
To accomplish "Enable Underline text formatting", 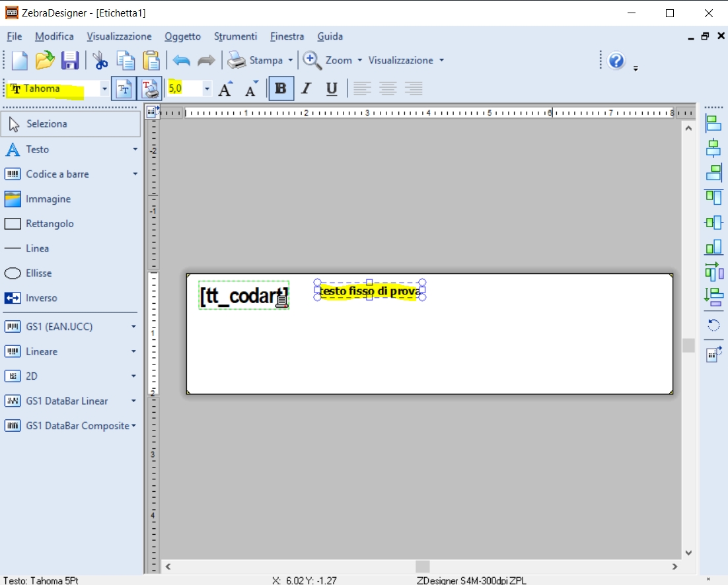I will (332, 88).
